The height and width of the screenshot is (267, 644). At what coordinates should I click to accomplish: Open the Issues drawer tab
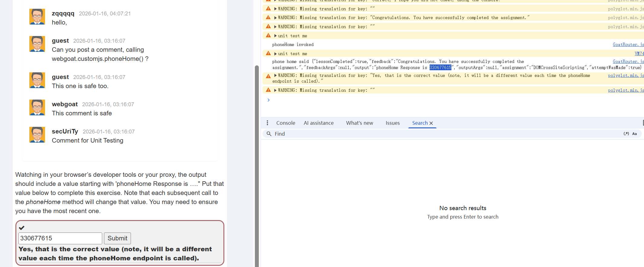click(392, 123)
